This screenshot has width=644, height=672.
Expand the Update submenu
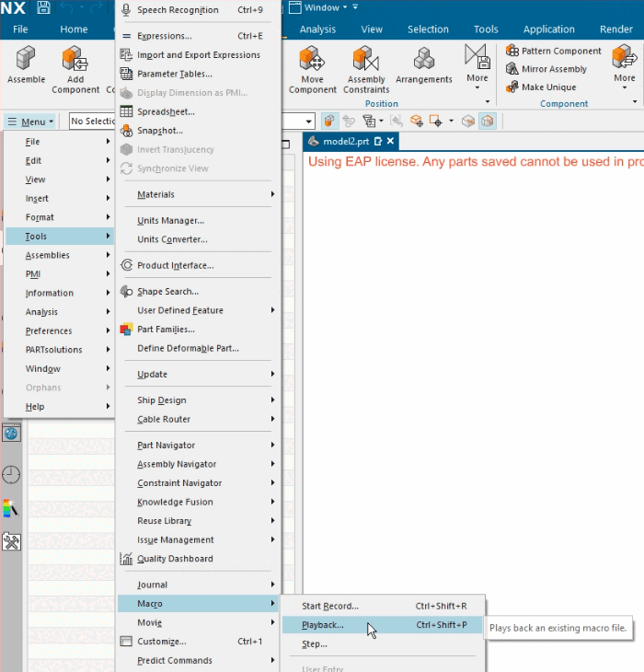point(198,374)
